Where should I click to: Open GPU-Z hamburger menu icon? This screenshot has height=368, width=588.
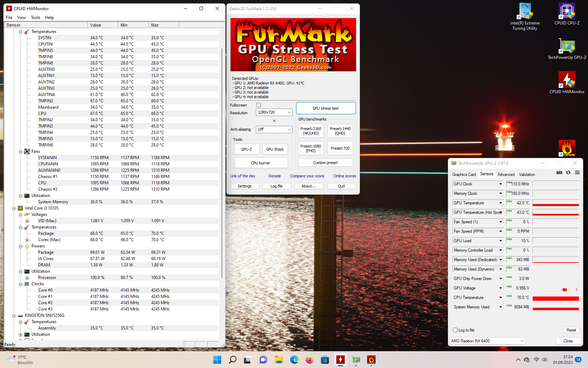(577, 172)
